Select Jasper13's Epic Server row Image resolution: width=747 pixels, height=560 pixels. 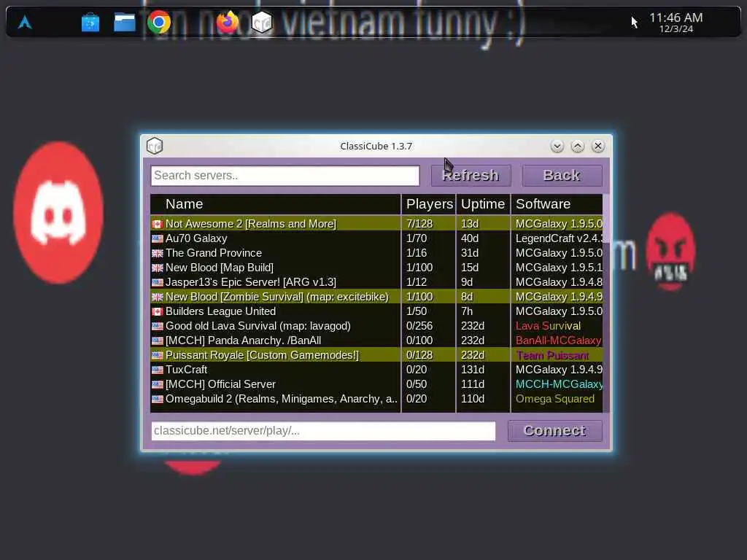click(376, 282)
